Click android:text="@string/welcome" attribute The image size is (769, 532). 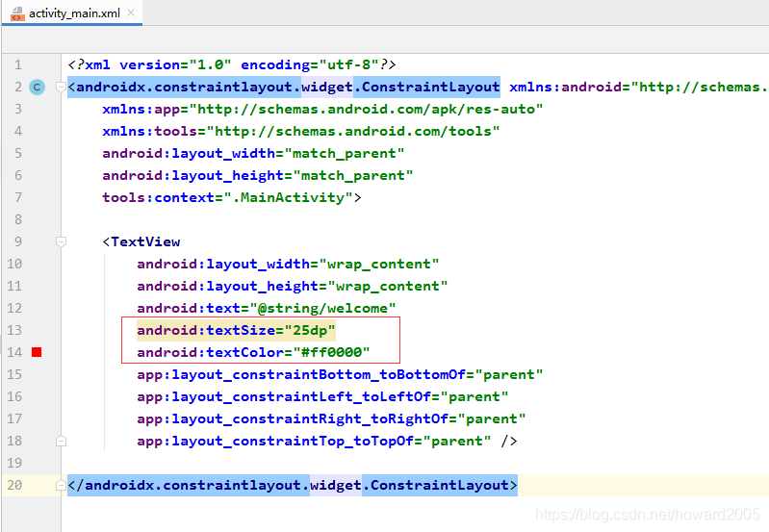tap(267, 309)
